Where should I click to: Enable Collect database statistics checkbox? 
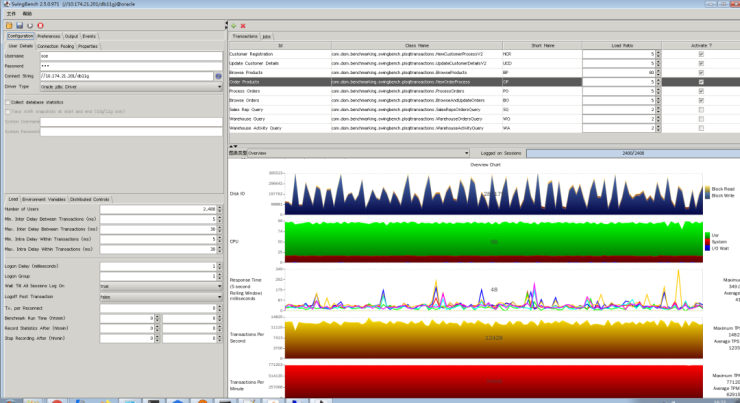pyautogui.click(x=8, y=102)
